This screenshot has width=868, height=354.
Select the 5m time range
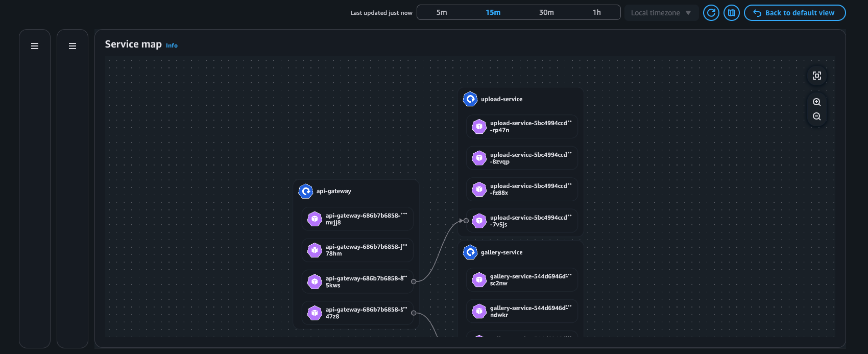click(442, 12)
